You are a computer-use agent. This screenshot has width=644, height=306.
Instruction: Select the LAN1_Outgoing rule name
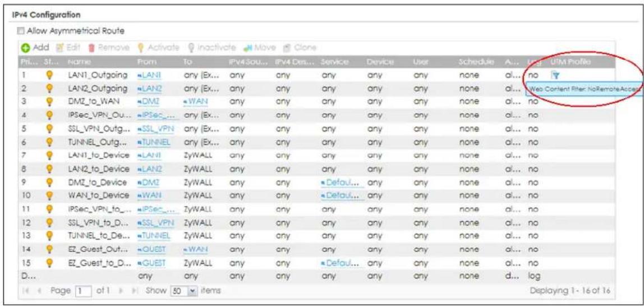[x=98, y=75]
